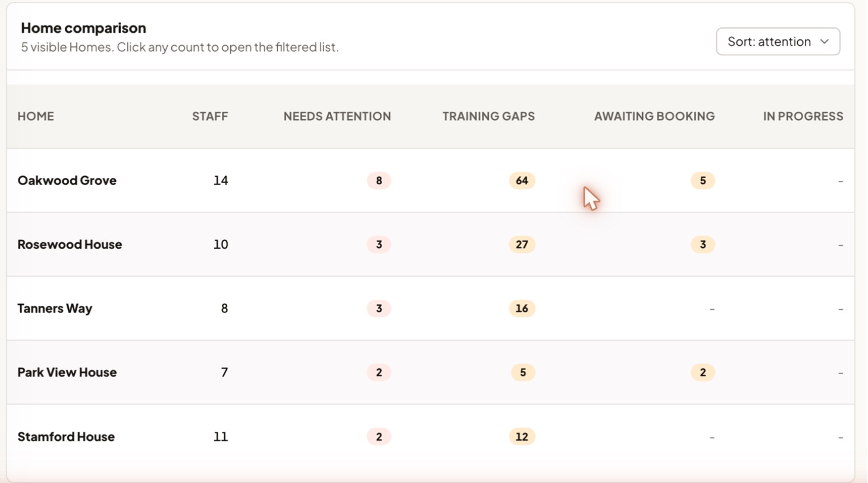
Task: Open the Sort: attention dropdown
Action: [778, 42]
